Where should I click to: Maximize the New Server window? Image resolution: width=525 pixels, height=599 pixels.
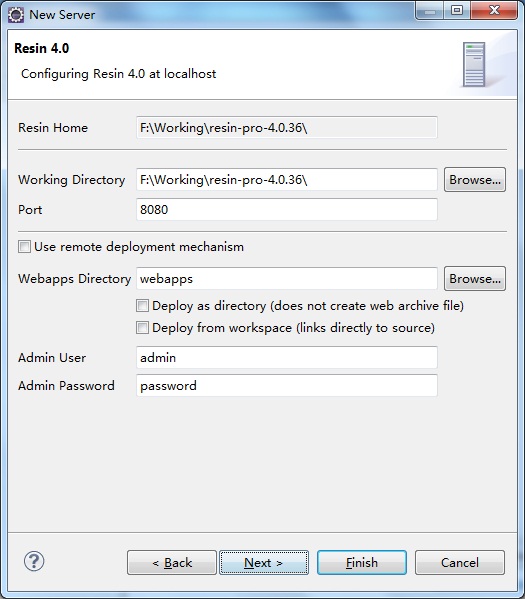(457, 10)
